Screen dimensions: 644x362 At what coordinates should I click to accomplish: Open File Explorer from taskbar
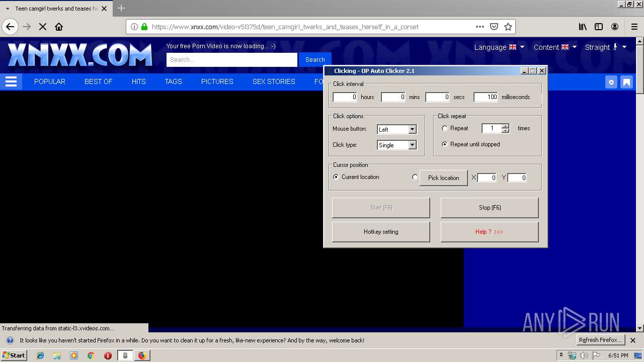(57, 355)
